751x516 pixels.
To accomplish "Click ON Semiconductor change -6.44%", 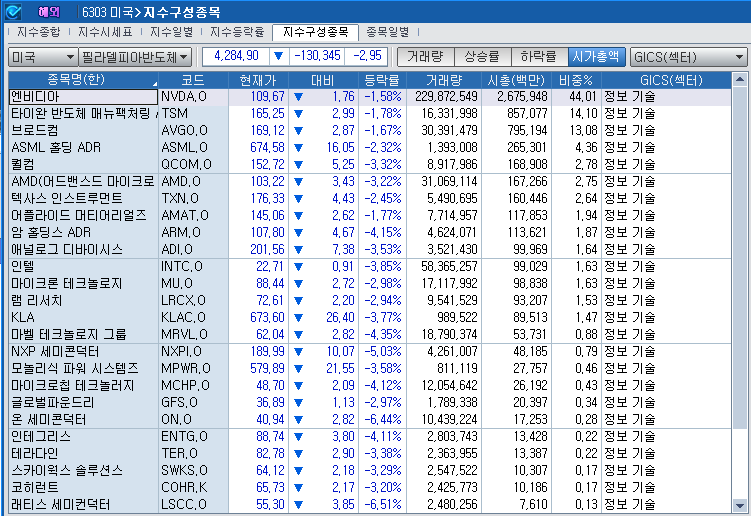I will [x=383, y=420].
